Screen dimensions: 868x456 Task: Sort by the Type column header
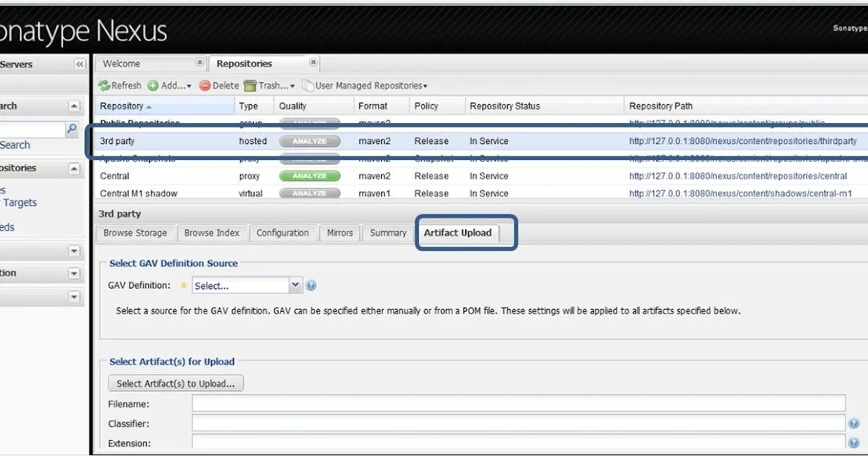pos(255,106)
